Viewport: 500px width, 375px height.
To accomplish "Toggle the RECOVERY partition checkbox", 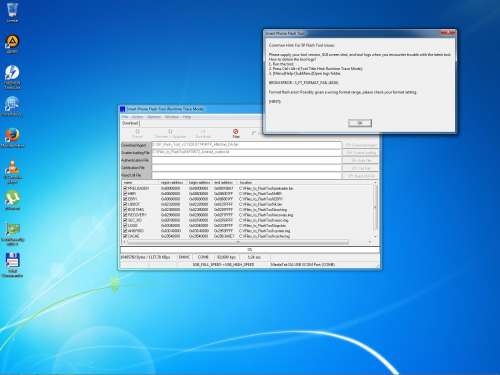I will point(125,215).
